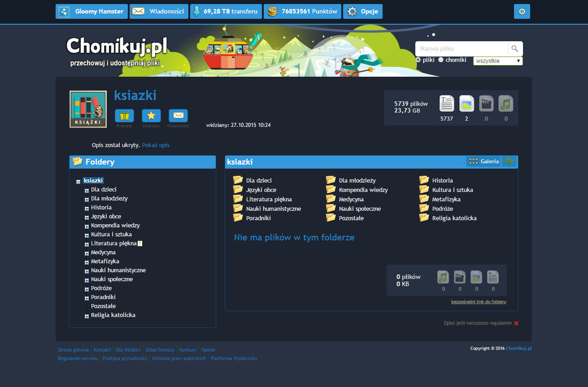The image size is (588, 387).
Task: Open the 69,28 TB transferu item
Action: [x=226, y=12]
